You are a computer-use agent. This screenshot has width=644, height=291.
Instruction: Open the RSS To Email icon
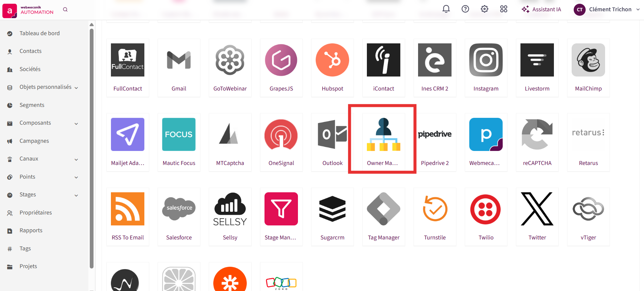click(x=128, y=209)
